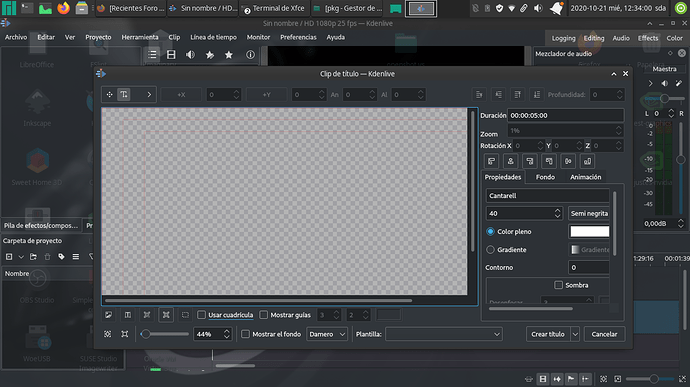This screenshot has width=690, height=387.
Task: Select the Gradiente radio button
Action: pos(490,250)
